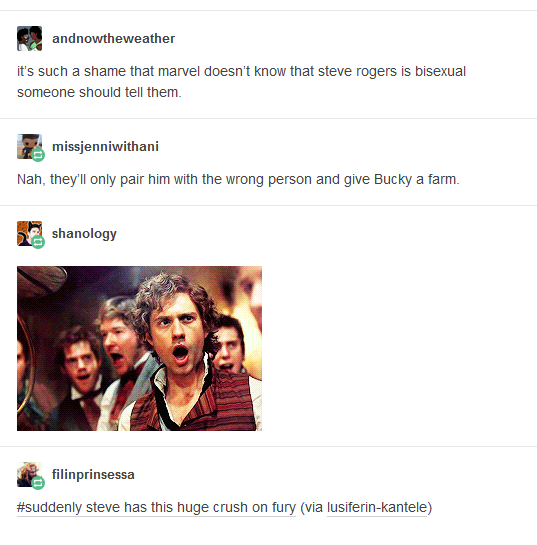Click the text "it's such a shame that marvel"
537x545 pixels.
point(108,72)
